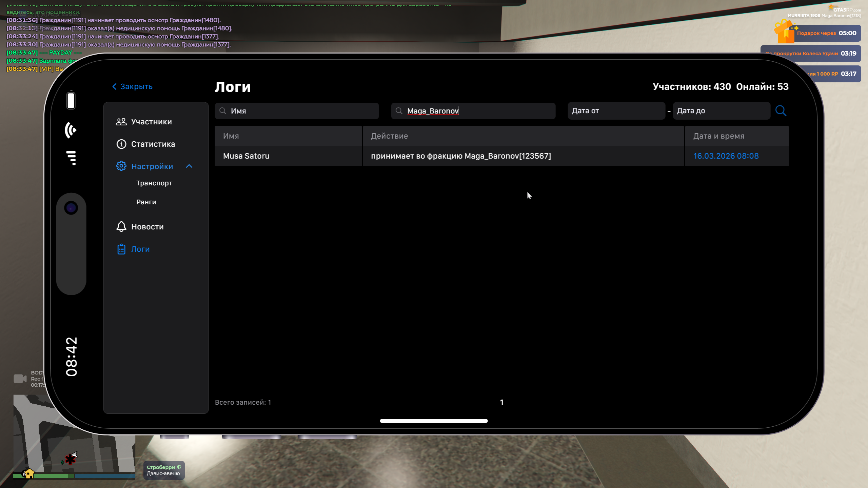Click the house marker on minimap
This screenshot has width=868, height=488.
pos(29,473)
